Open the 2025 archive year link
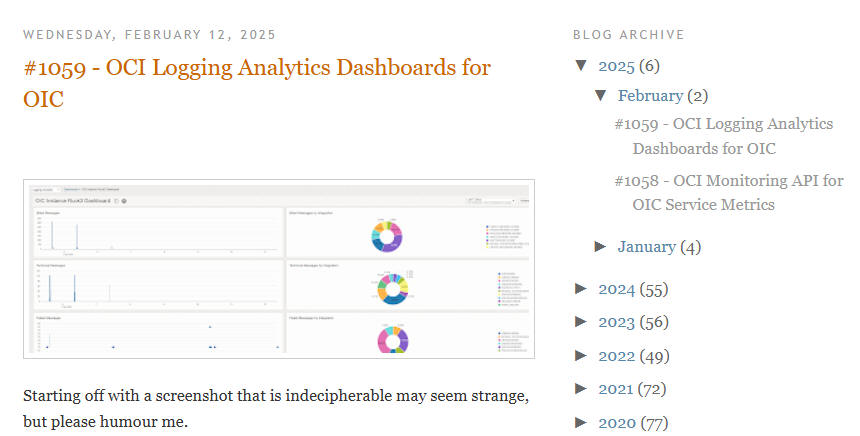 616,66
